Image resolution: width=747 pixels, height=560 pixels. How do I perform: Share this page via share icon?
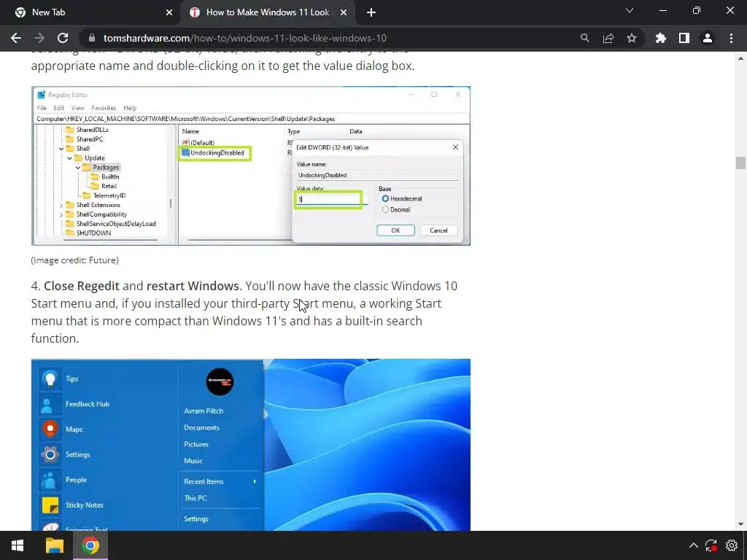(608, 38)
